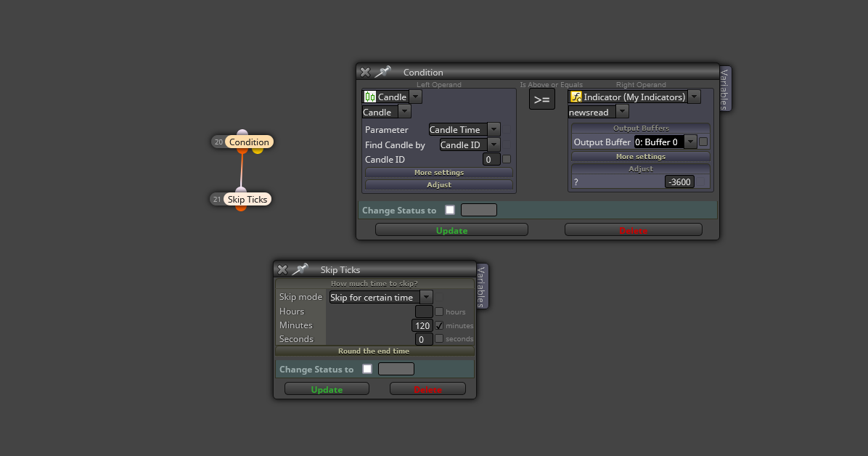Click Delete in the Skip Ticks panel
Screen dimensions: 868x456
coord(428,389)
